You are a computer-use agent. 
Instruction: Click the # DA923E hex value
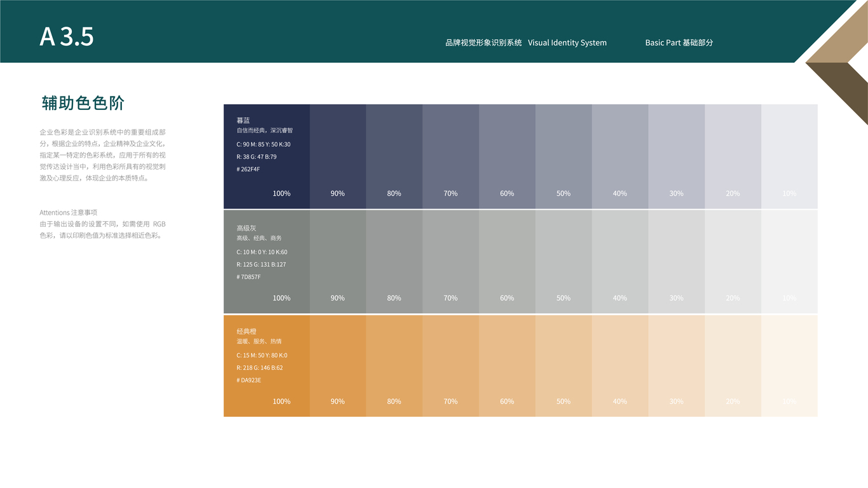(x=249, y=380)
